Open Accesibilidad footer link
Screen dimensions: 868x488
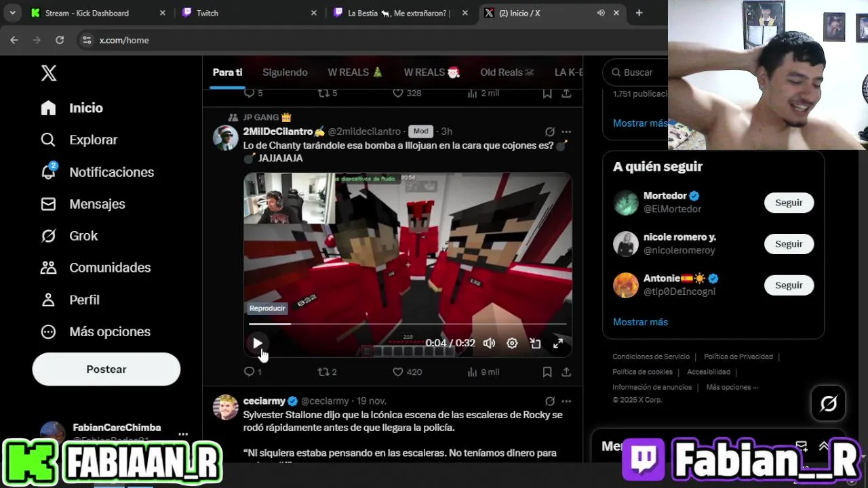(709, 372)
